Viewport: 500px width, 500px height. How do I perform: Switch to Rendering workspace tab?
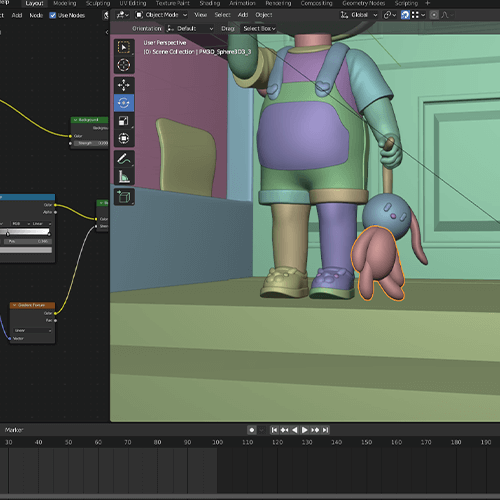(278, 3)
